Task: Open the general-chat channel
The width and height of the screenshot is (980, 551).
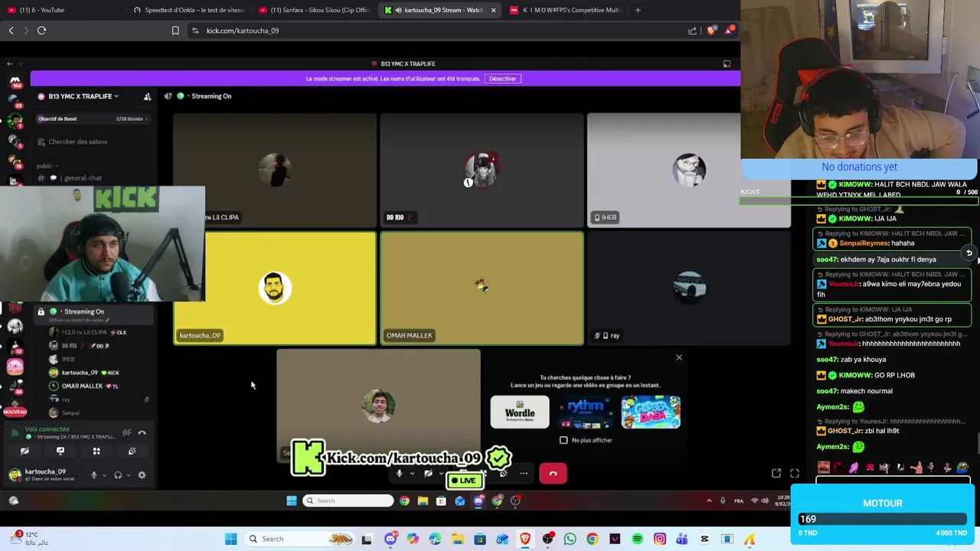Action: click(x=83, y=178)
